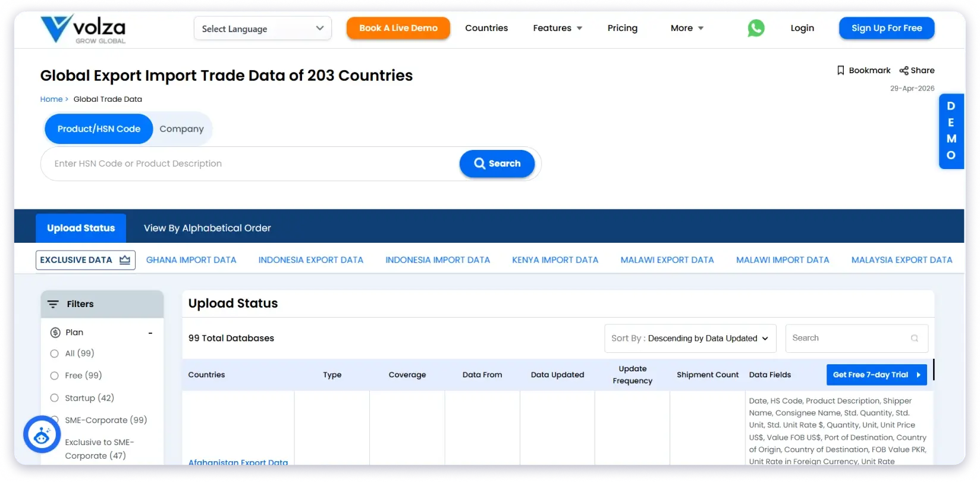The image size is (980, 482).
Task: Click the Data From column header
Action: coord(482,375)
